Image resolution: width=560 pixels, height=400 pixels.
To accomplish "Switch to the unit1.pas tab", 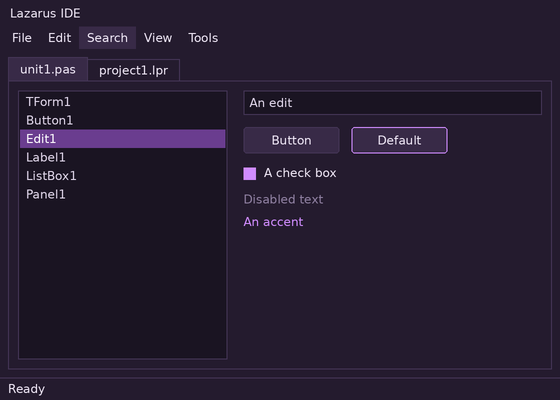I will click(48, 69).
